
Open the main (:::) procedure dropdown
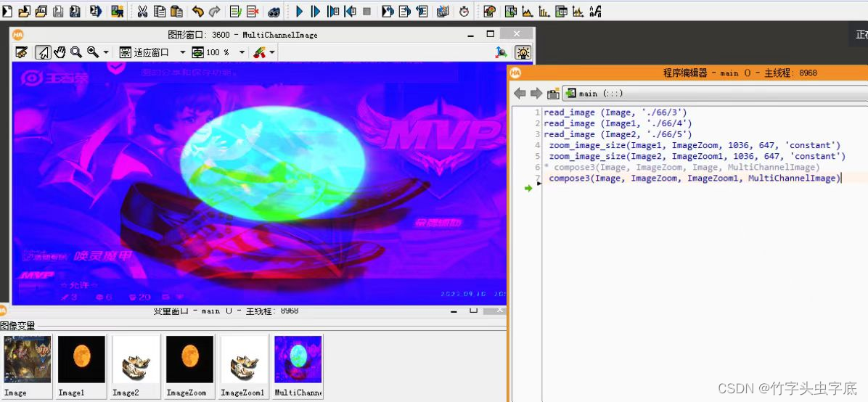715,94
